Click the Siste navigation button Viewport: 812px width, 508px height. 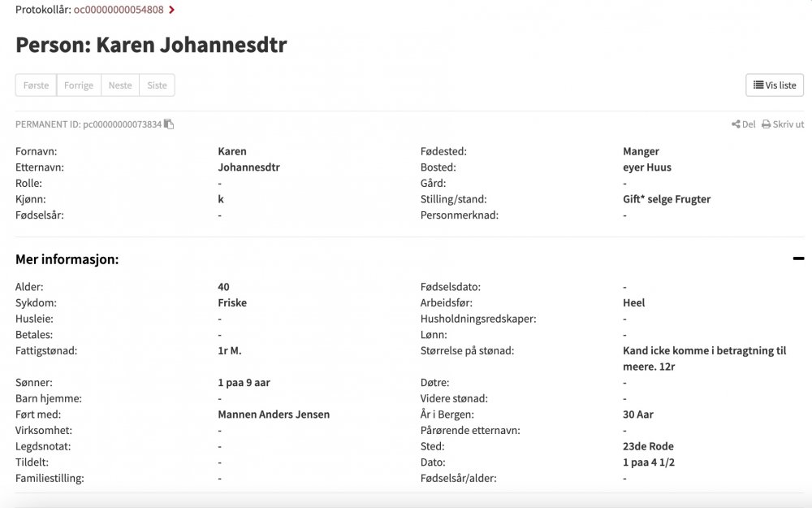157,85
